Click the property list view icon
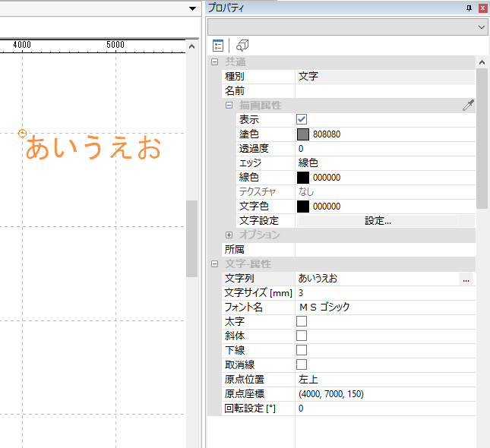490x448 pixels. (218, 46)
